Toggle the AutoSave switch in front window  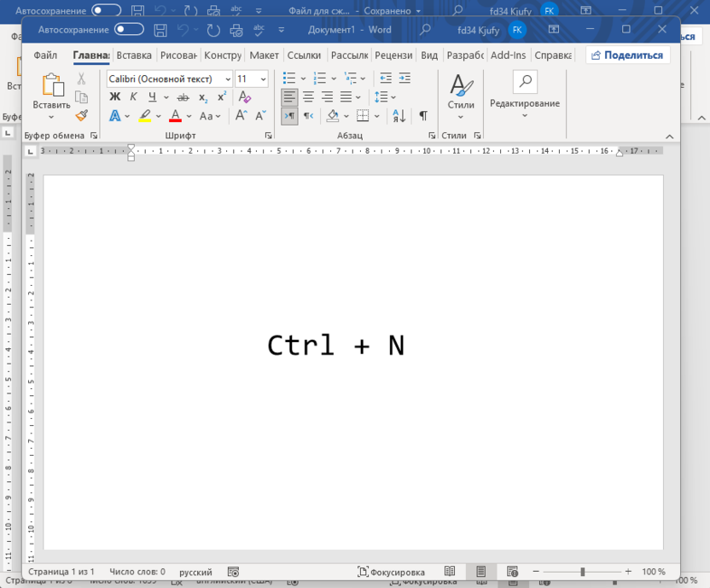pyautogui.click(x=129, y=30)
